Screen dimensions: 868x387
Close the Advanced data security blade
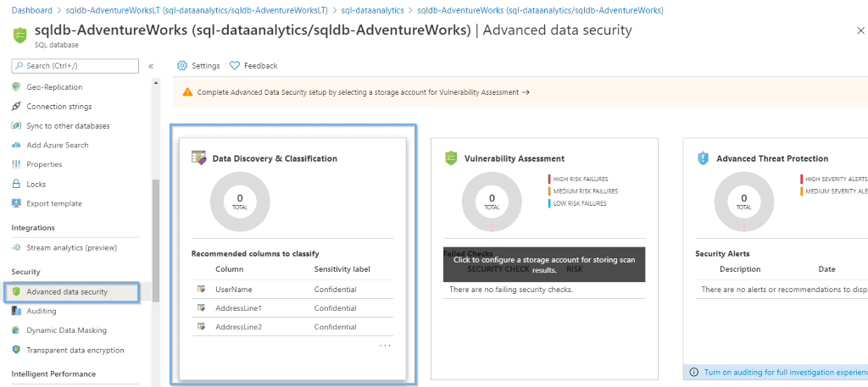tap(860, 31)
